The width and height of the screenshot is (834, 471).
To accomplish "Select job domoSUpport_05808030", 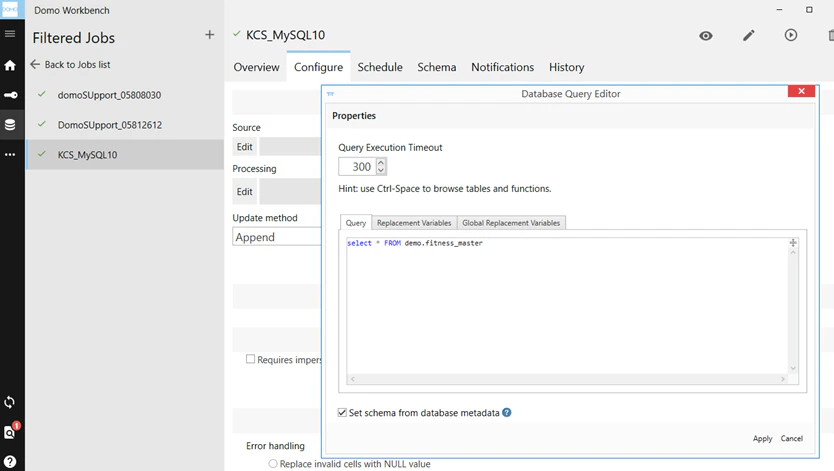I will (x=124, y=95).
